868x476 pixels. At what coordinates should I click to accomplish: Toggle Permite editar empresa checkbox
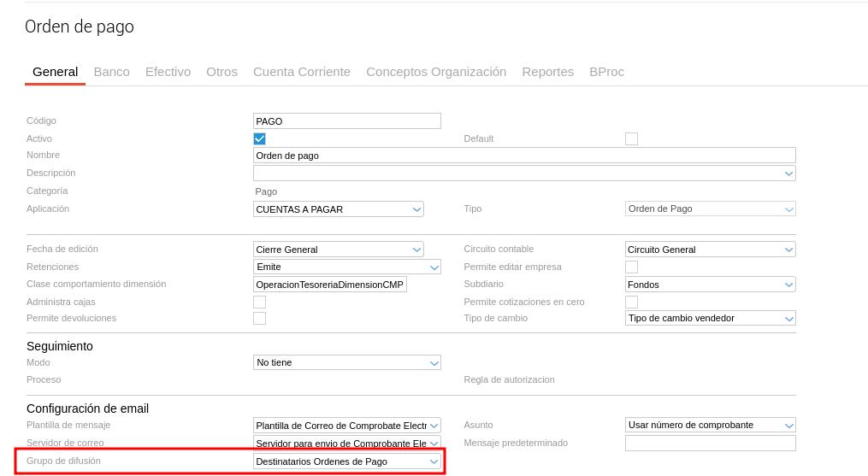pos(631,267)
